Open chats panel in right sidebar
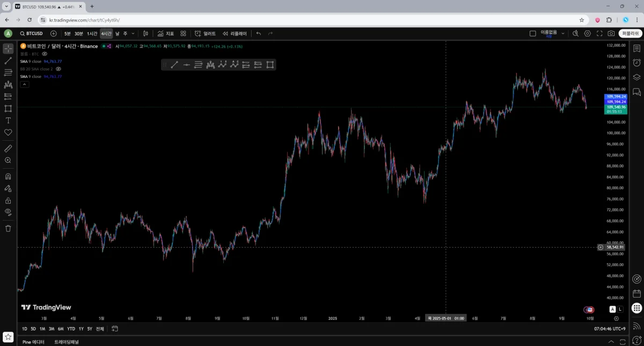Viewport: 644px width, 346px height. tap(636, 92)
